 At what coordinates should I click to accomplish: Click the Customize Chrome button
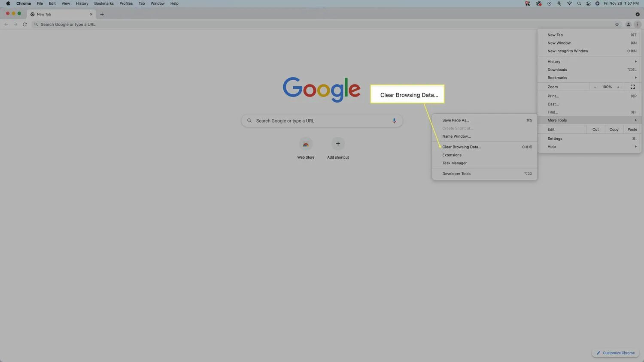point(616,353)
